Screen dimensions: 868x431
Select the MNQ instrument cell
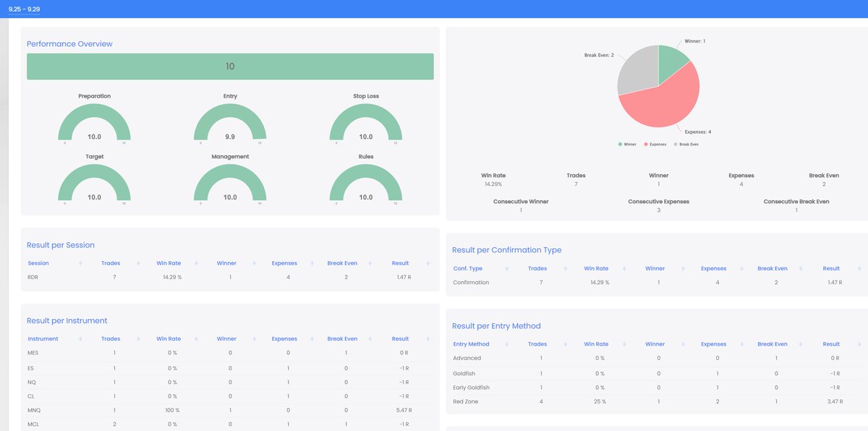click(34, 411)
